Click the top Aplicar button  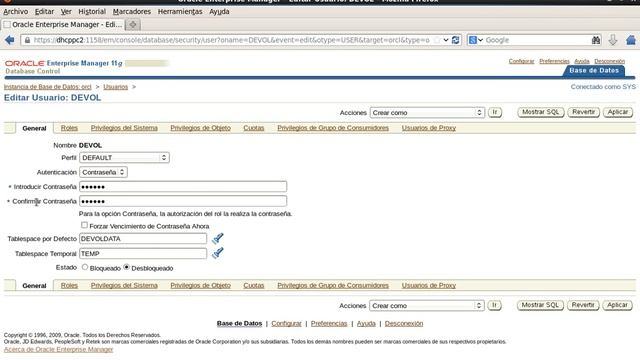618,112
